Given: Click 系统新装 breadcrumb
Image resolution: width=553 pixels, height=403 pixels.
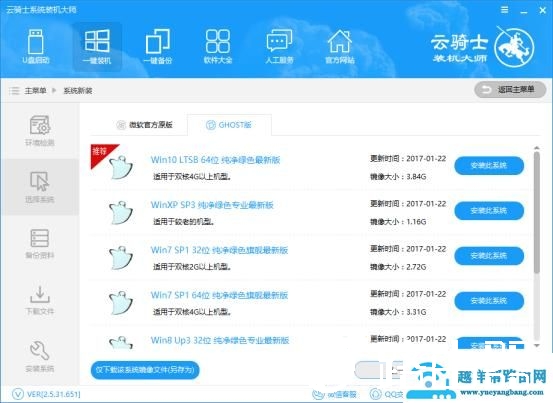Looking at the screenshot, I should 78,91.
